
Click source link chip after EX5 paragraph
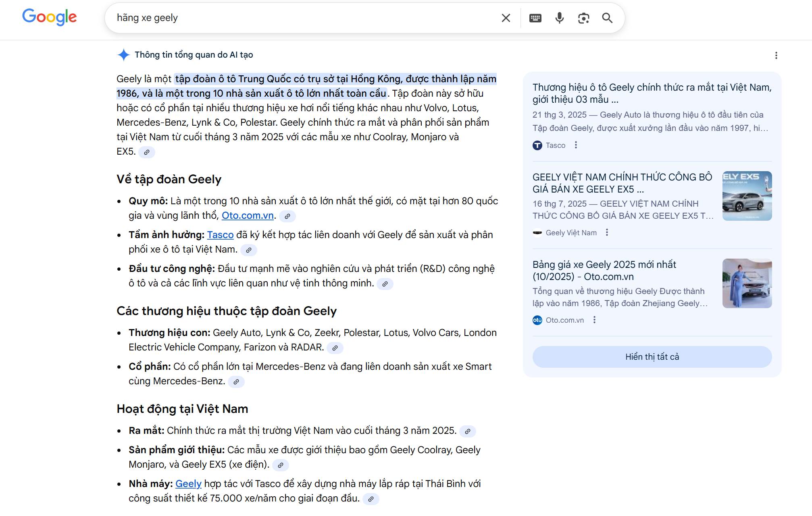coord(147,152)
